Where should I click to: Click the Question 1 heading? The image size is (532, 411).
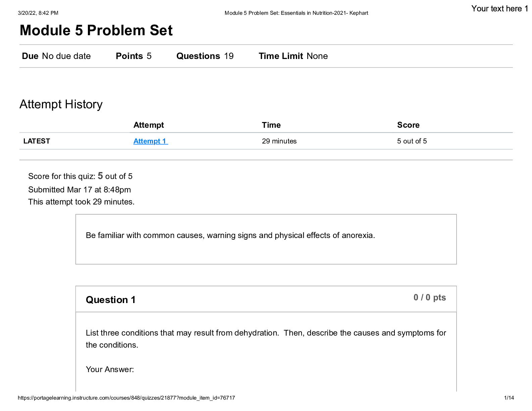(111, 300)
